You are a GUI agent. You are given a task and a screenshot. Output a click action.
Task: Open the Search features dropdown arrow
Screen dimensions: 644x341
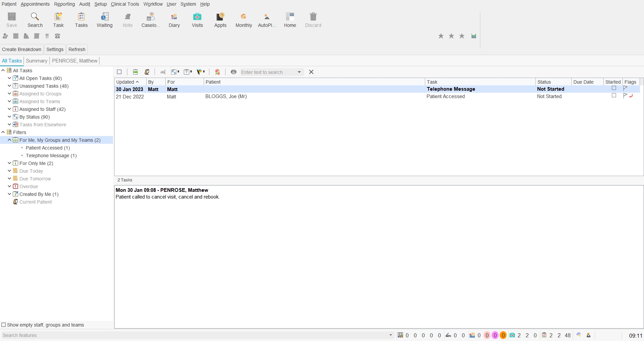(x=391, y=335)
